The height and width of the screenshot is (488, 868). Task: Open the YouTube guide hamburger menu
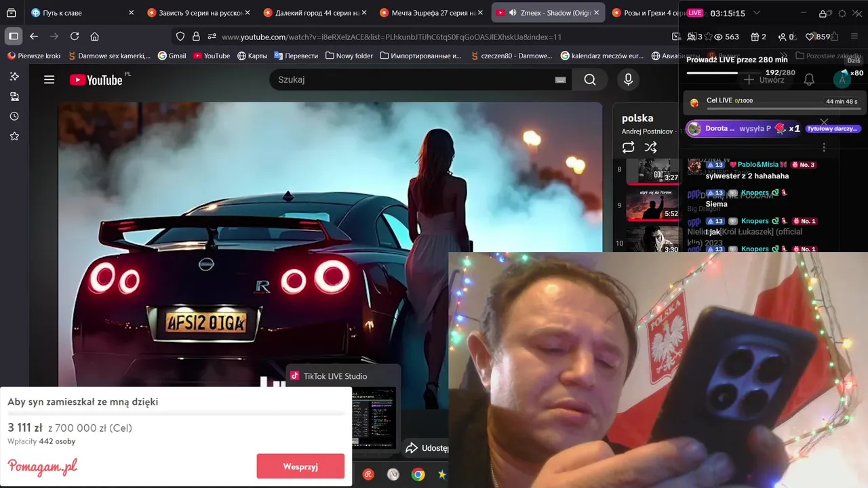pyautogui.click(x=49, y=79)
